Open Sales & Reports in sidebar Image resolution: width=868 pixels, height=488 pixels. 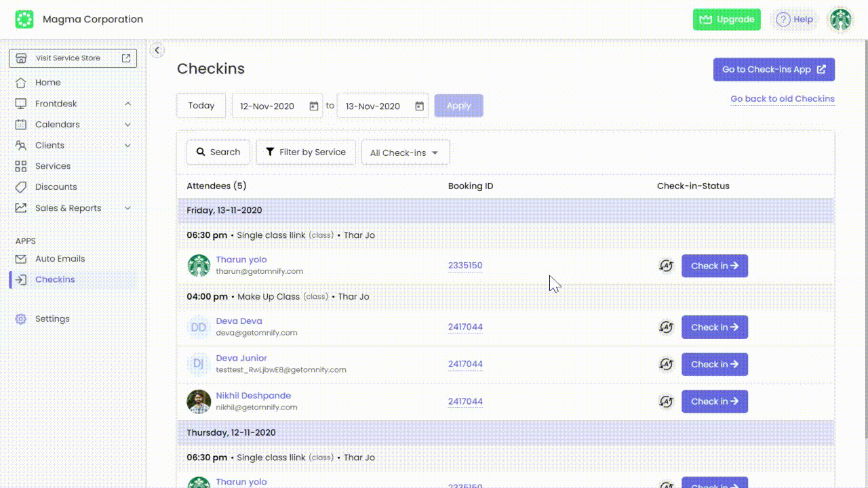click(68, 208)
